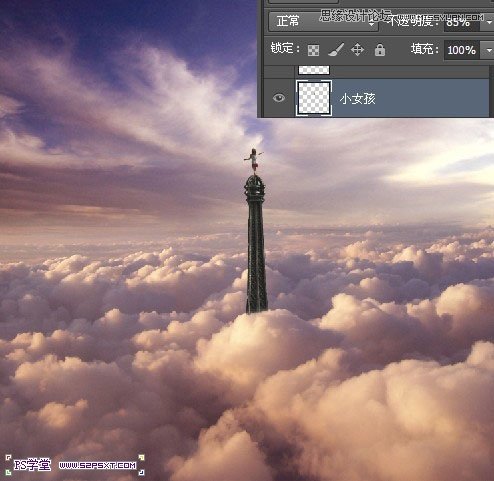Viewport: 494px width, 481px height.
Task: Click the 锁定 label
Action: coord(285,49)
